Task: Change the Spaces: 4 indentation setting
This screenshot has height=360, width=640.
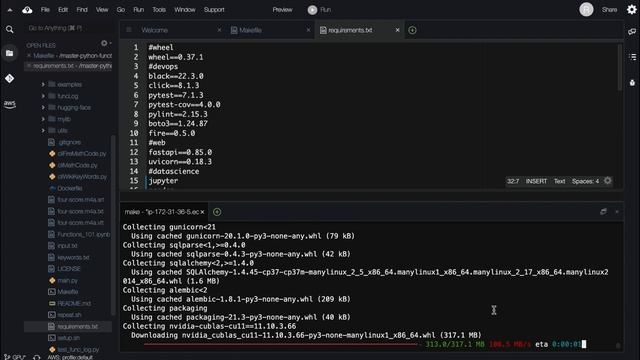Action: [585, 181]
